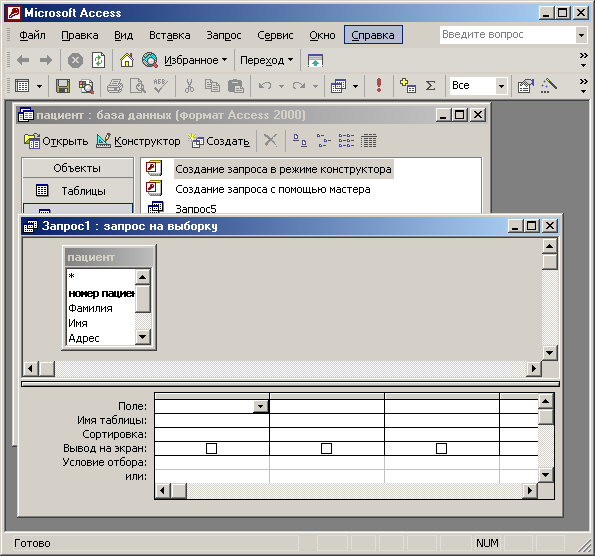This screenshot has height=556, width=595.
Task: Open the Вид menu
Action: click(x=124, y=35)
